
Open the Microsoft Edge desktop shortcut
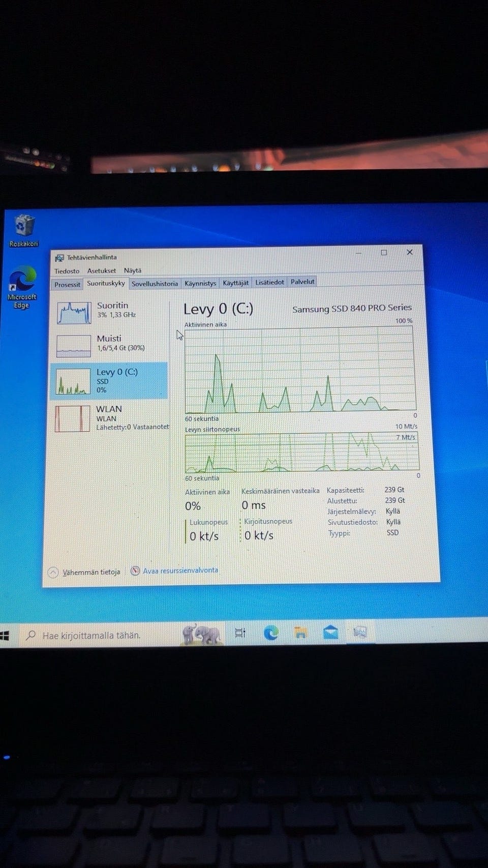click(22, 287)
